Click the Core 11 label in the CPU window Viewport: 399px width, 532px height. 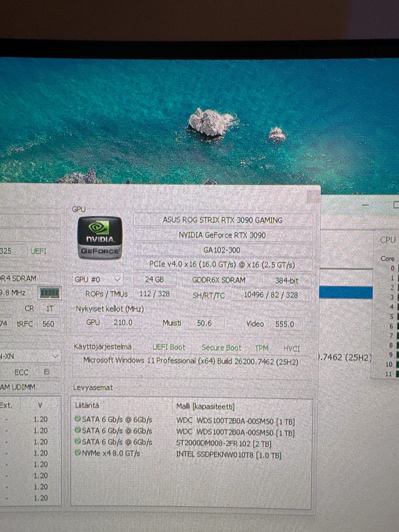[x=389, y=374]
